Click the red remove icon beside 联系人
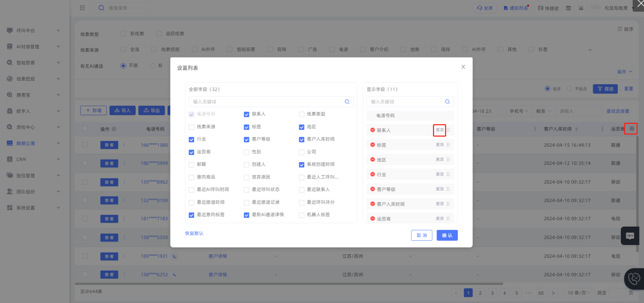 click(x=372, y=130)
